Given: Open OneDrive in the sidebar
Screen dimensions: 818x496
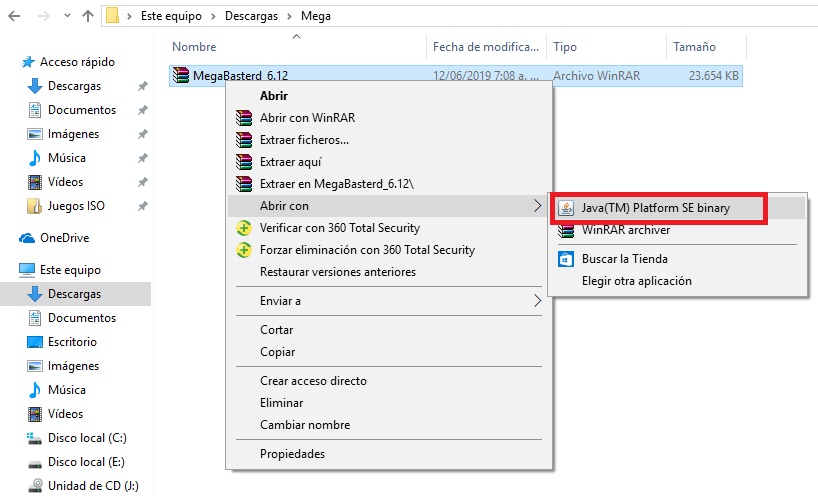Looking at the screenshot, I should pos(64,238).
